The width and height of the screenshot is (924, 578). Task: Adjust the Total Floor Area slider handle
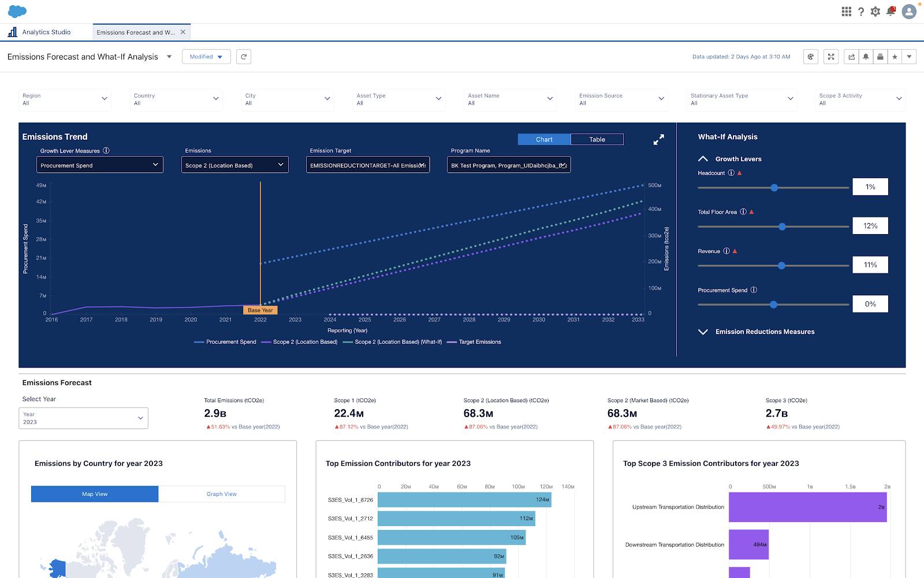[x=782, y=227]
